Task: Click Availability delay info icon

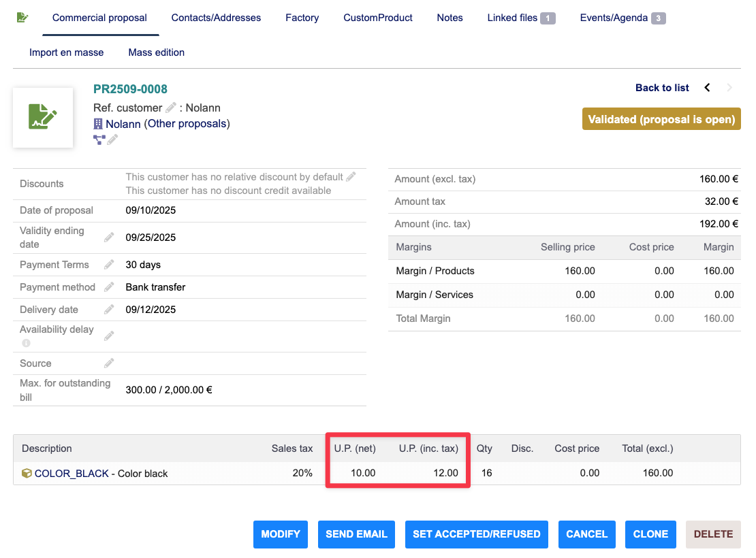Action: point(26,343)
